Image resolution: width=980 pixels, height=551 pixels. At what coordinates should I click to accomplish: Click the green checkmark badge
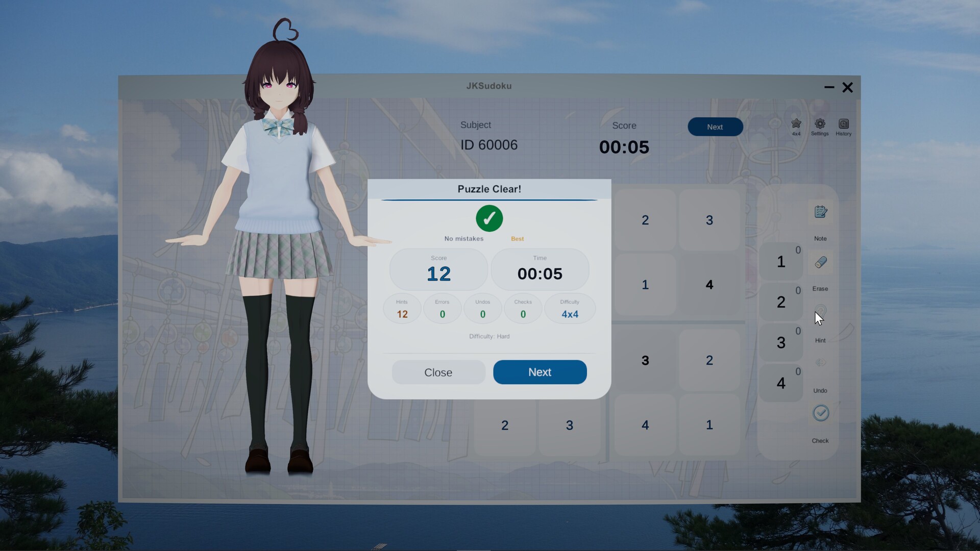[489, 218]
